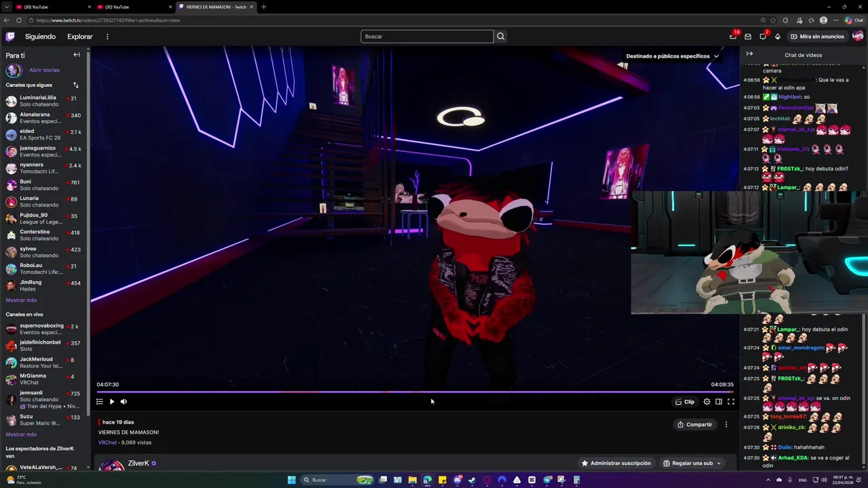Collapse the Para ti sidebar

(77, 55)
